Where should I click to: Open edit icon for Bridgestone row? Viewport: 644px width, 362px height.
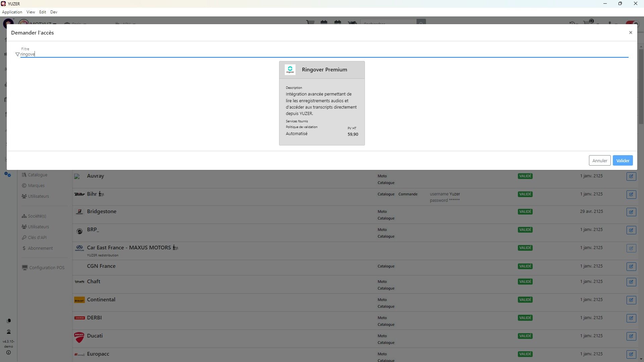tap(631, 212)
